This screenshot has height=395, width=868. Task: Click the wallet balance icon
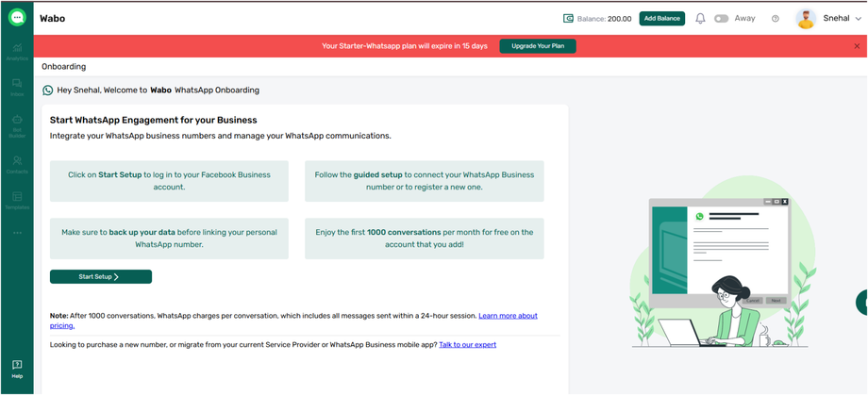[x=568, y=19]
